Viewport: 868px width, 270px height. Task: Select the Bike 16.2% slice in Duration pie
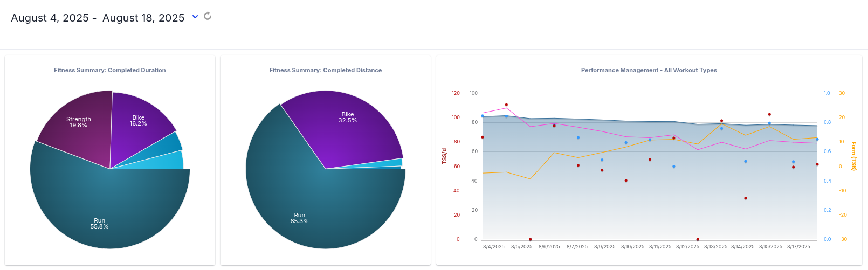(138, 120)
